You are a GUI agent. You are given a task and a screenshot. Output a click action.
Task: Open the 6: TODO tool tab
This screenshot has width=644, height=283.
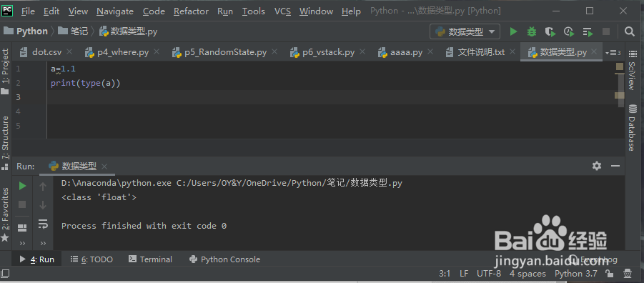91,259
